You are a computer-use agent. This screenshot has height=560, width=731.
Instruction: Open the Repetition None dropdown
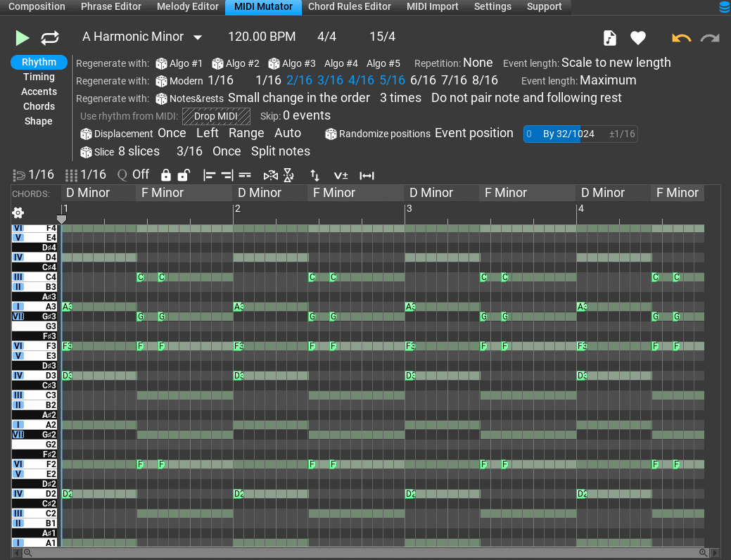pos(478,63)
